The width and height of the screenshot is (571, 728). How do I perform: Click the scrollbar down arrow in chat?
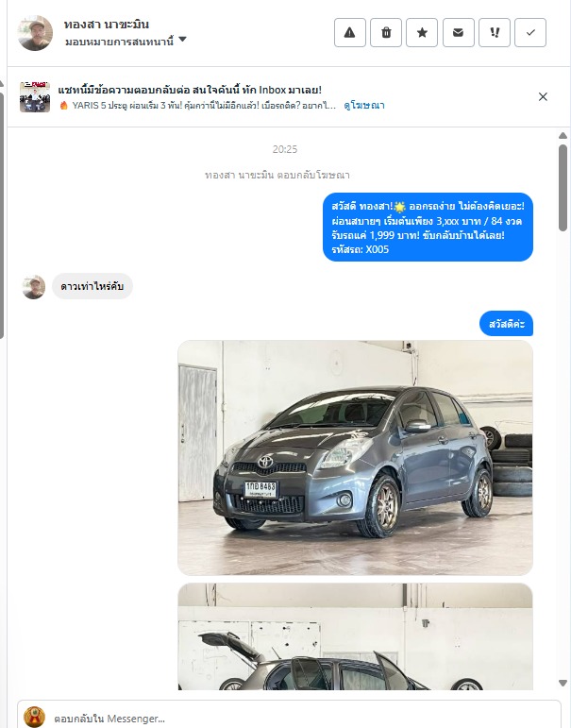click(x=563, y=683)
